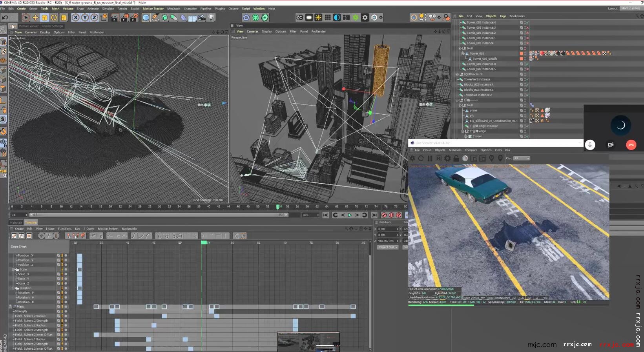Toggle X axis lock
The height and width of the screenshot is (352, 644).
tap(75, 17)
